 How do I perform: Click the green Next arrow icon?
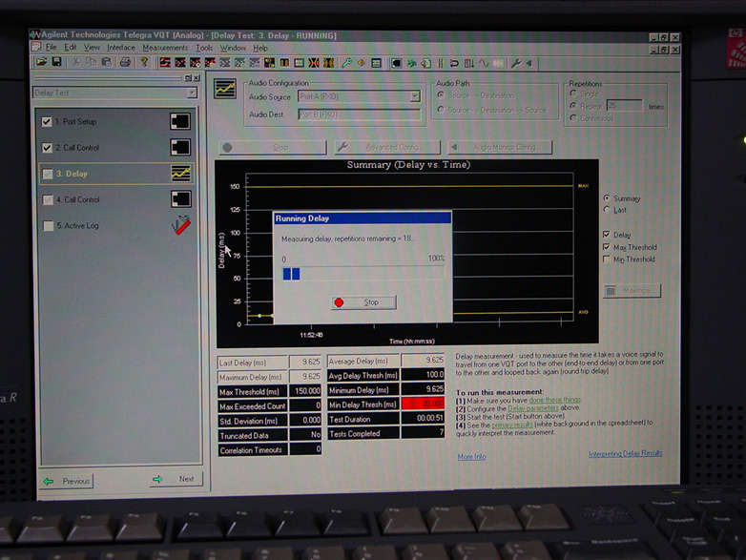pyautogui.click(x=157, y=479)
